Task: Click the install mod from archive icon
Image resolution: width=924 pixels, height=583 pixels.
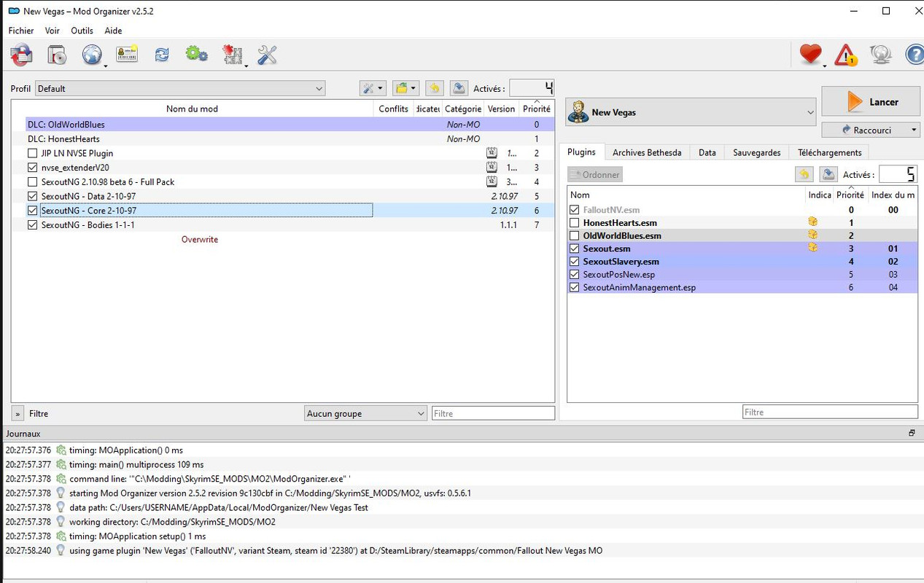Action: coord(57,55)
